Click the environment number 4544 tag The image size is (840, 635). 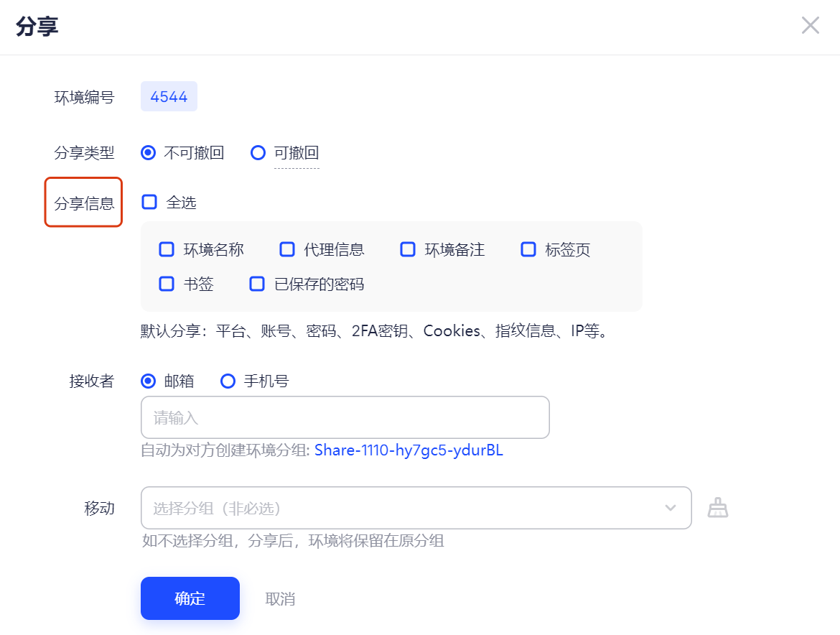169,96
